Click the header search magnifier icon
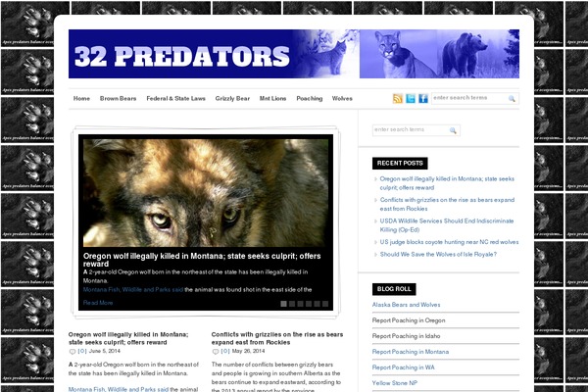The image size is (588, 392). click(512, 98)
